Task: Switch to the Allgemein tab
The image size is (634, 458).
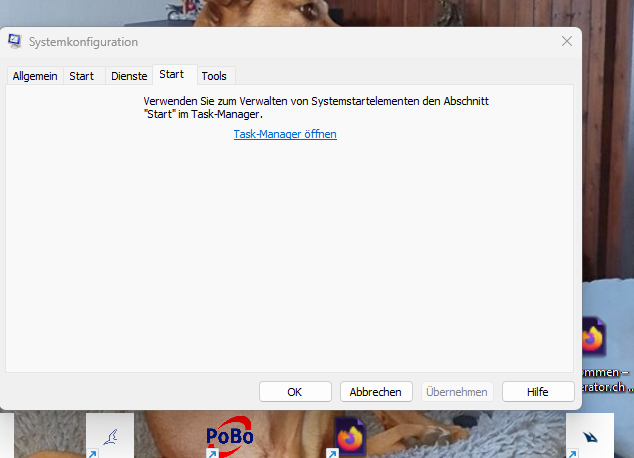Action: click(x=35, y=76)
